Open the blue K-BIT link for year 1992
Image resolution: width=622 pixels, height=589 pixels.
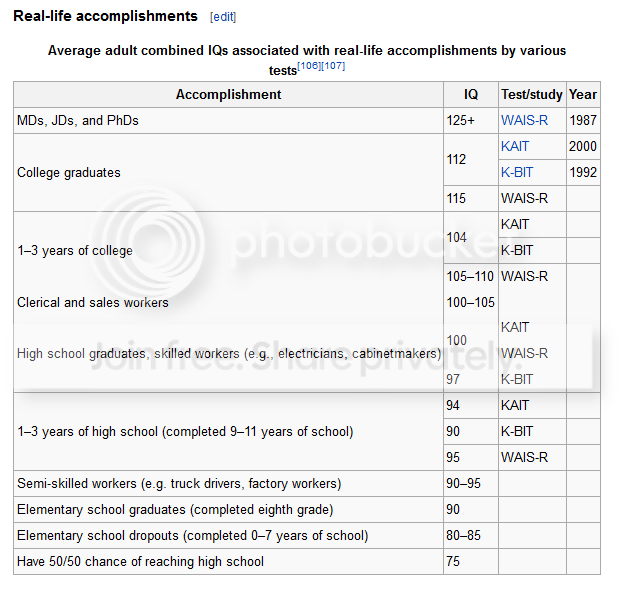click(x=517, y=172)
